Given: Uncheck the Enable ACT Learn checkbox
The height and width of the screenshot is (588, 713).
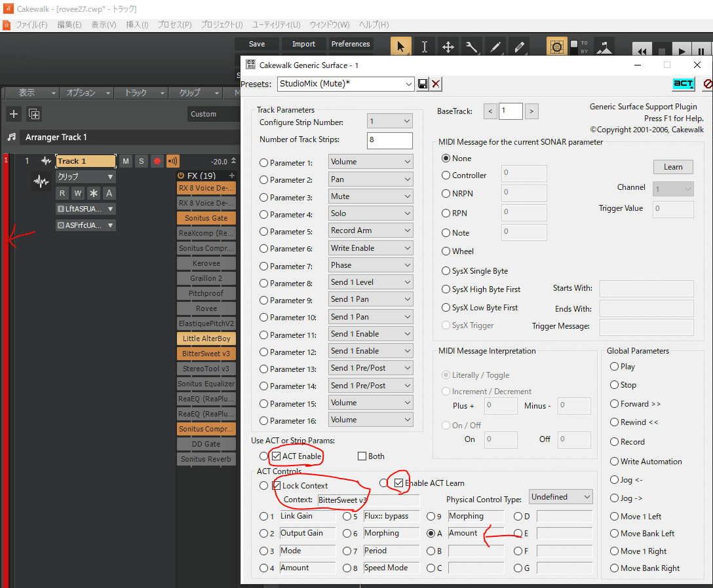Looking at the screenshot, I should coord(399,483).
